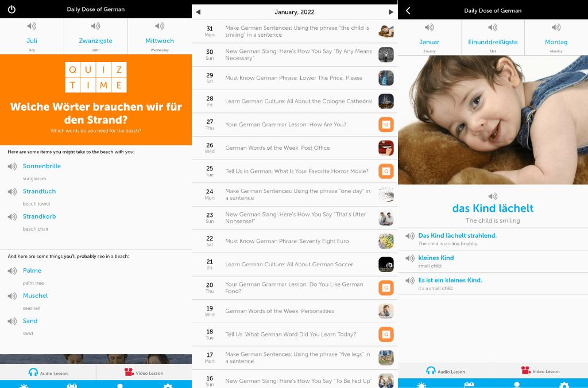Play pronunciation of Sonnenbrille

pos(12,166)
